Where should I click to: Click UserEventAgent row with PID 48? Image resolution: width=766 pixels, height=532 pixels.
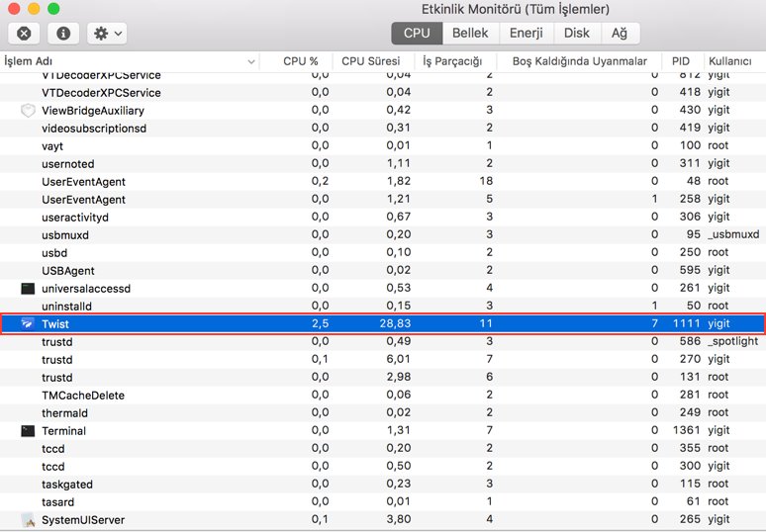[383, 182]
